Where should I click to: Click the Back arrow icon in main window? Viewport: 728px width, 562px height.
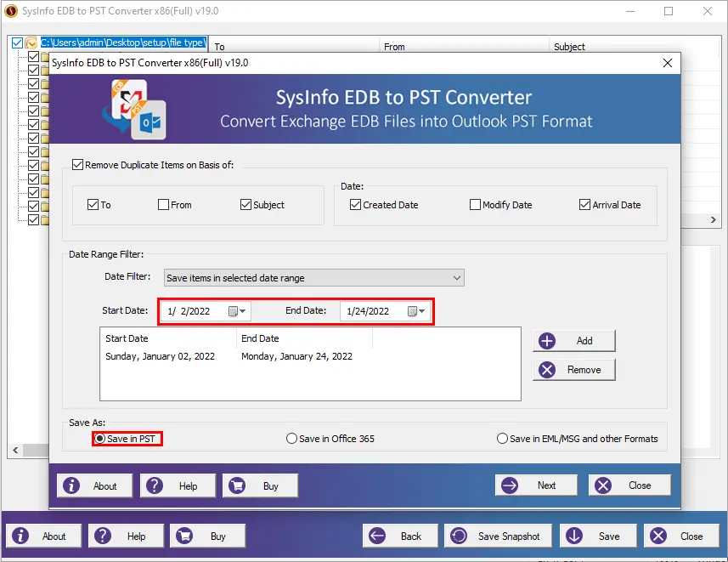click(377, 536)
